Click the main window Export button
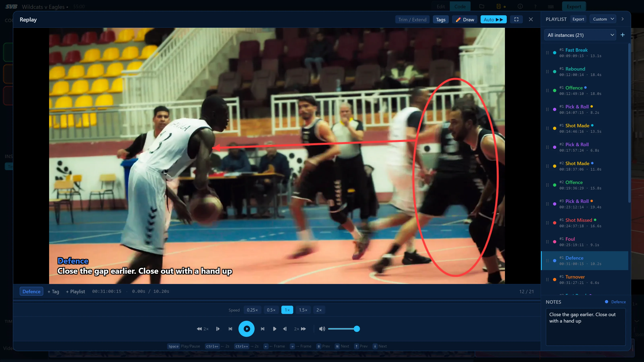Screen dimensions: 644x362 tap(574, 6)
